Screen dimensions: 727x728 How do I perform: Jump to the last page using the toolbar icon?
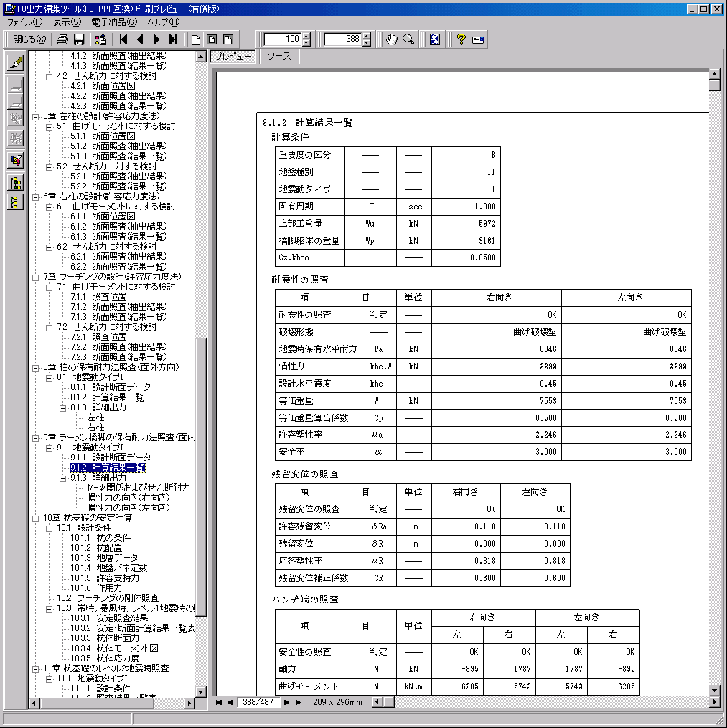[x=173, y=39]
